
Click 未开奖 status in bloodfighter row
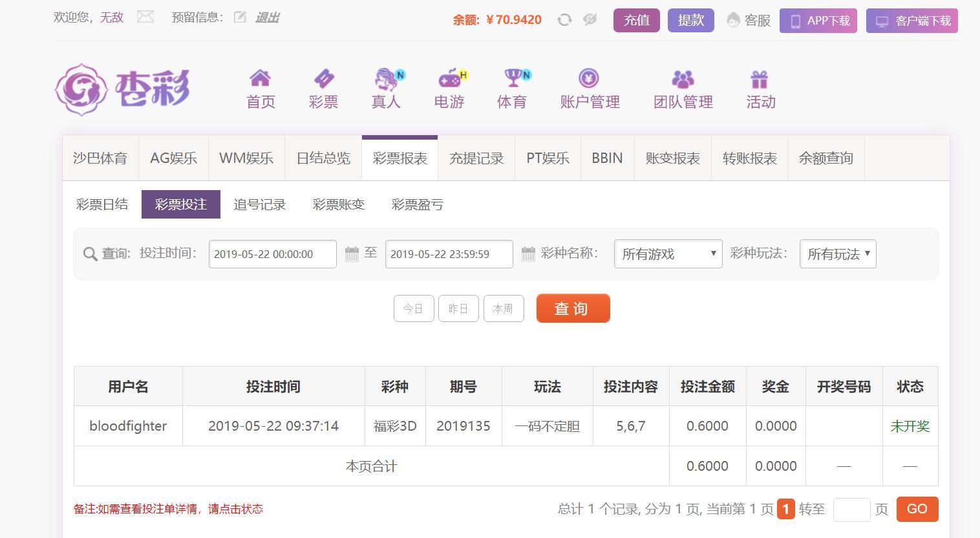[910, 426]
